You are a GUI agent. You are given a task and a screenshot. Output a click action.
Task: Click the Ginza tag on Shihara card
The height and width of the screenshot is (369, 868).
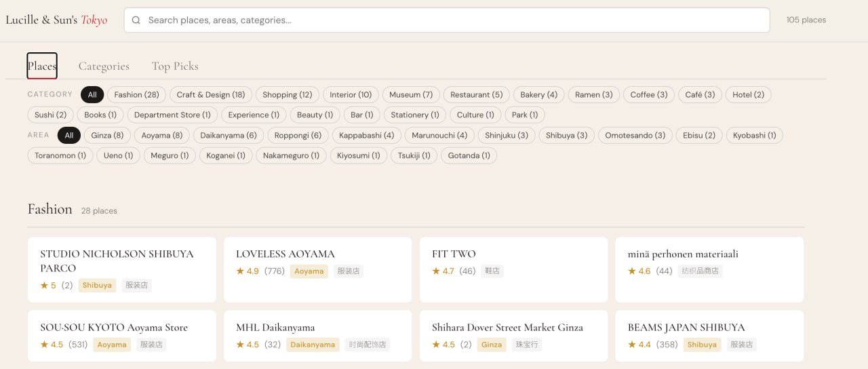tap(492, 345)
